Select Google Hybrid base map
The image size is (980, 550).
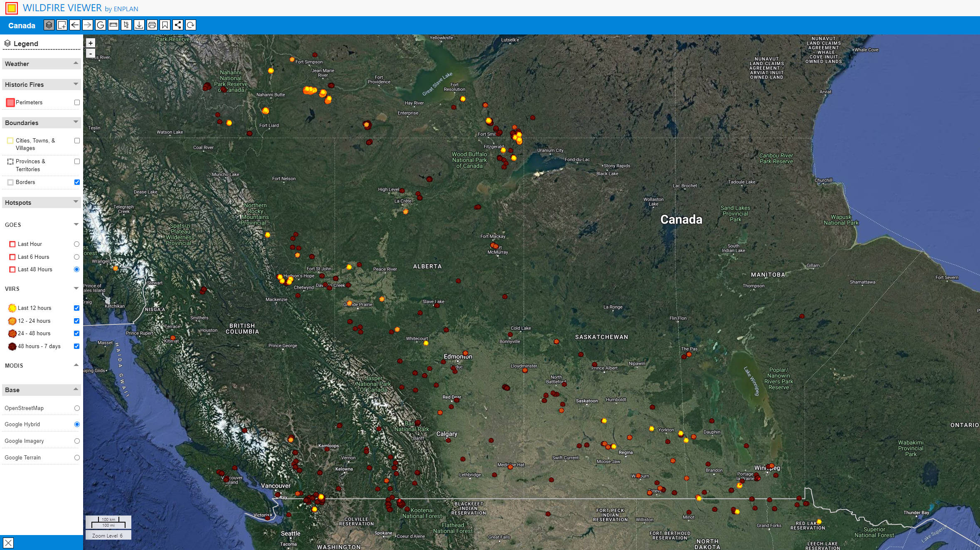77,424
